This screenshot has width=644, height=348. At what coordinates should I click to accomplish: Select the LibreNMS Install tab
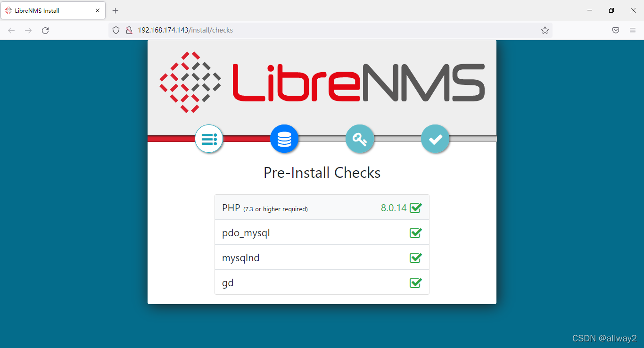(x=53, y=10)
